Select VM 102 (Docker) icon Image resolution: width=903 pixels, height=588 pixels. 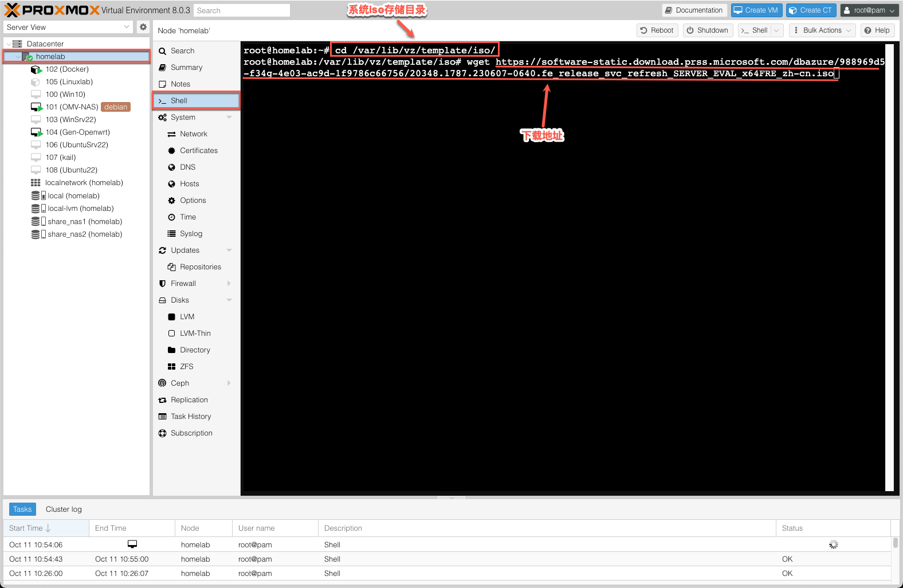pyautogui.click(x=37, y=69)
